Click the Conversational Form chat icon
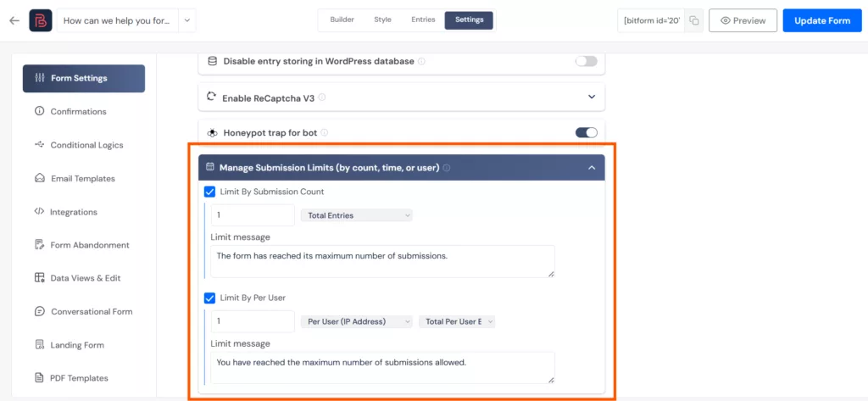The height and width of the screenshot is (401, 868). (x=39, y=311)
